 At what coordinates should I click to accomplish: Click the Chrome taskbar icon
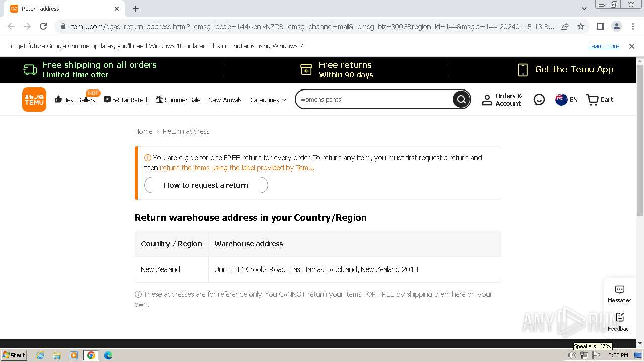pyautogui.click(x=91, y=355)
